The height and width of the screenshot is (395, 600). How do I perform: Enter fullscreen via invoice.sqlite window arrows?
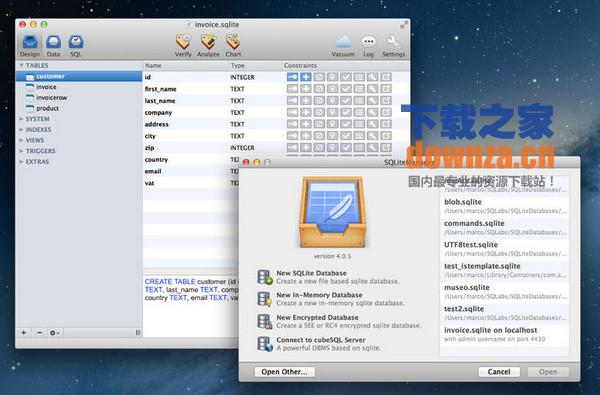click(x=404, y=25)
